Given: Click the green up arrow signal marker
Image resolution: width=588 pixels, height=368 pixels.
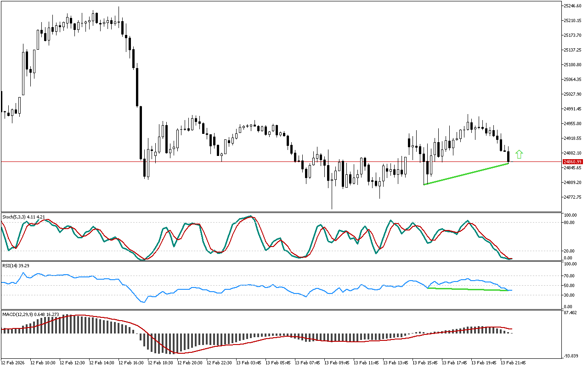Looking at the screenshot, I should pyautogui.click(x=520, y=155).
